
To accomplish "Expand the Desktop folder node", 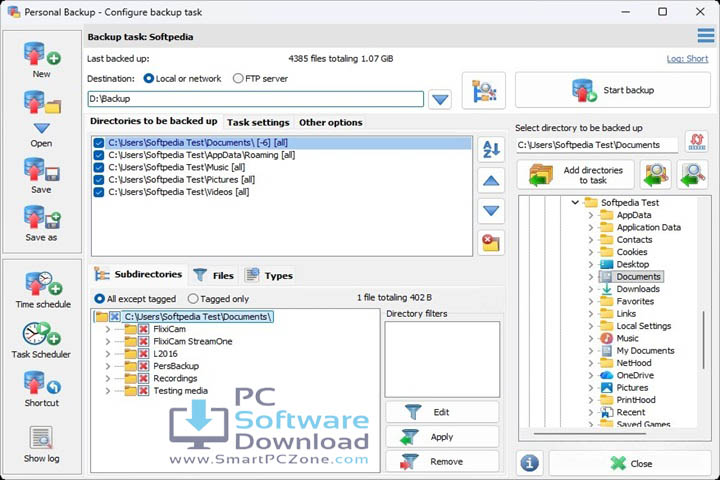I will pyautogui.click(x=591, y=265).
